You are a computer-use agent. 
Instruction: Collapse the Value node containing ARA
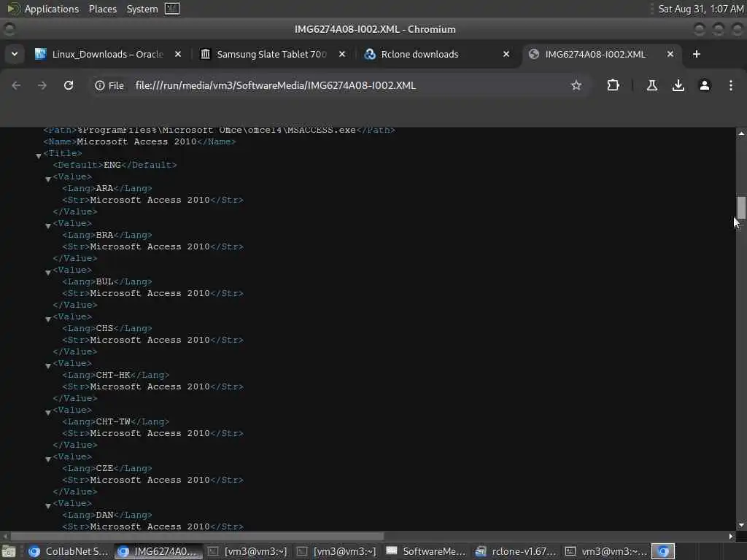[x=48, y=179]
